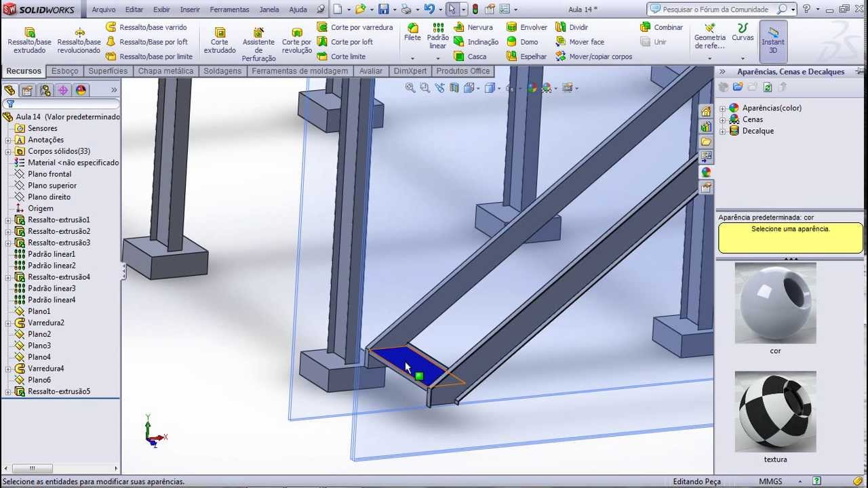Select the Filete tool

pyautogui.click(x=412, y=33)
